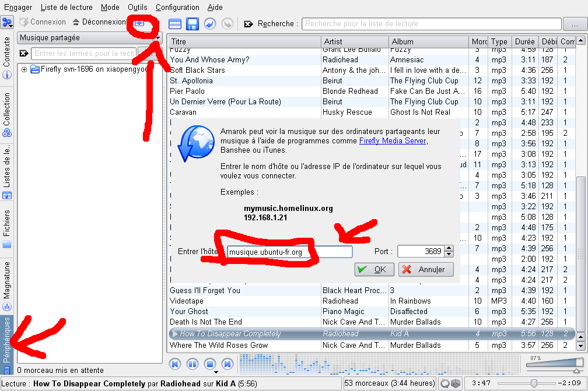This screenshot has height=391, width=588.
Task: Click the Déconnexion toolbar button
Action: point(99,22)
